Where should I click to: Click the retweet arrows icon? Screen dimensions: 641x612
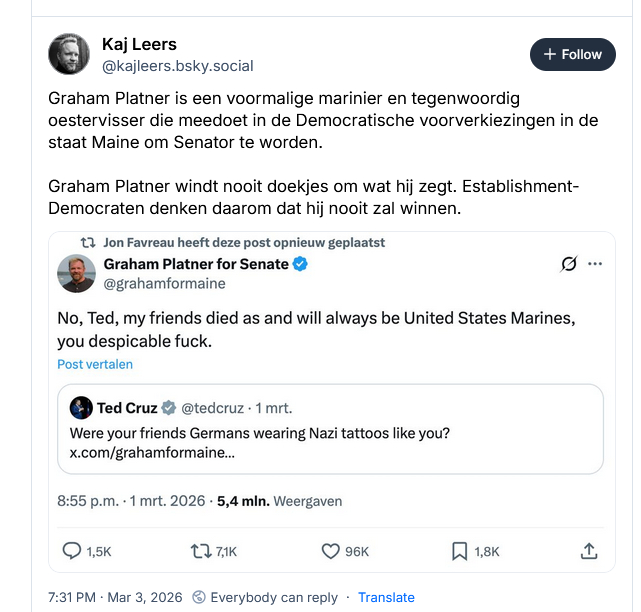[x=202, y=550]
